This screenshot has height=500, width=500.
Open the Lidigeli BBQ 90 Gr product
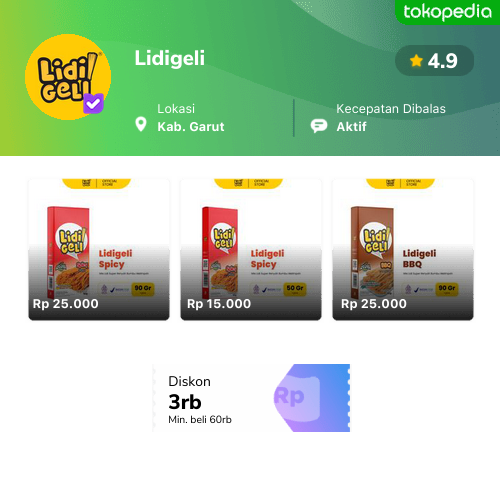pyautogui.click(x=403, y=250)
